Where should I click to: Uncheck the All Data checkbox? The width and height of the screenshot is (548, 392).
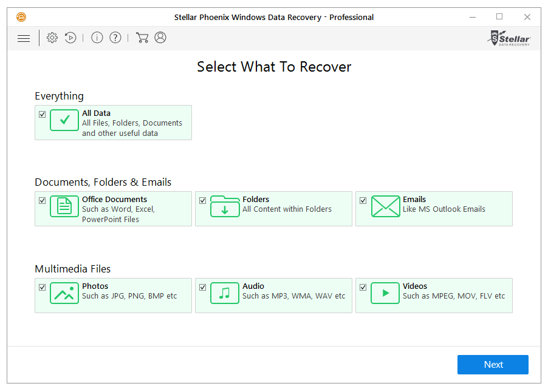coord(43,115)
